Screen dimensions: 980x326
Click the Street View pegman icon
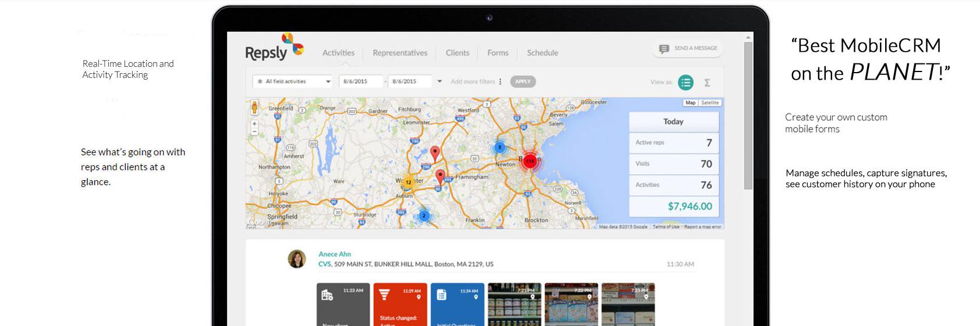click(254, 107)
